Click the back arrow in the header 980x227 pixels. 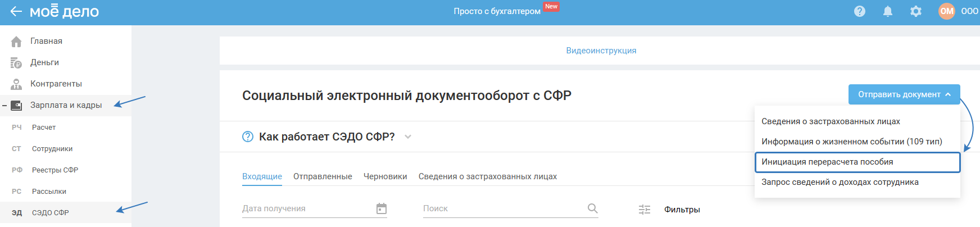tap(16, 11)
